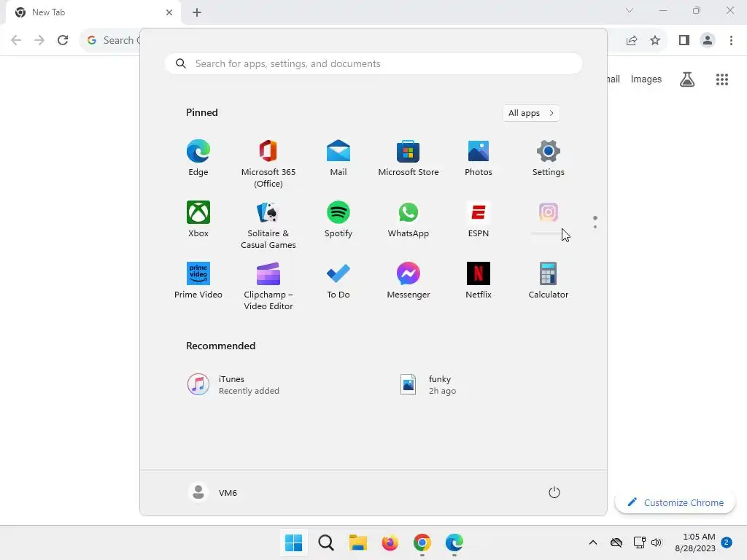Open the funky recommended file
Image resolution: width=747 pixels, height=560 pixels.
coord(429,384)
